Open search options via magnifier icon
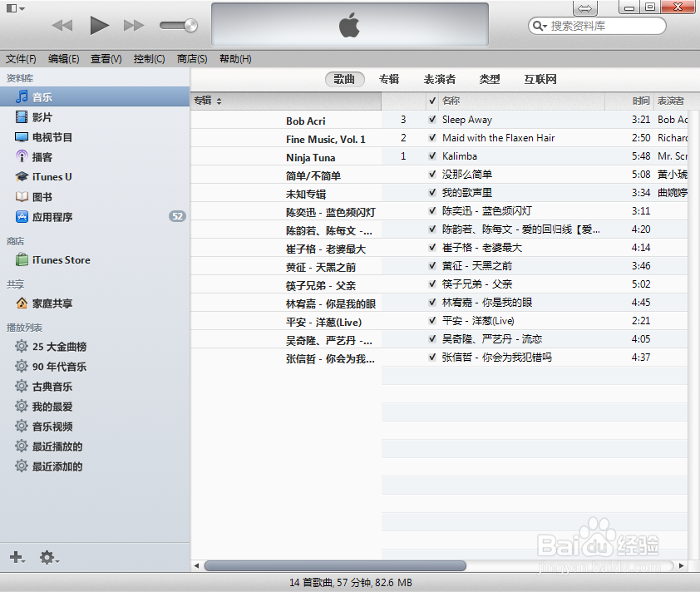The width and height of the screenshot is (700, 592). point(540,26)
